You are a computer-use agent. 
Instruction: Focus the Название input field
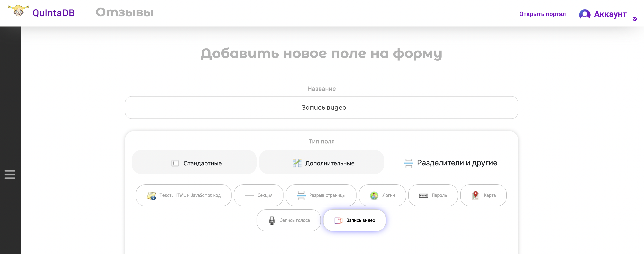point(321,108)
